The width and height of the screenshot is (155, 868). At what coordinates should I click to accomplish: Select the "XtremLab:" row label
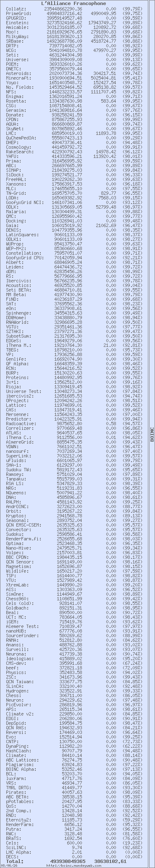[18, 584]
